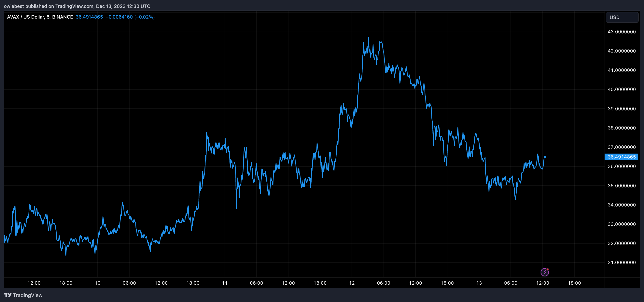Open the TradingView wordmark link in the footer
The width and height of the screenshot is (644, 302).
pyautogui.click(x=28, y=295)
